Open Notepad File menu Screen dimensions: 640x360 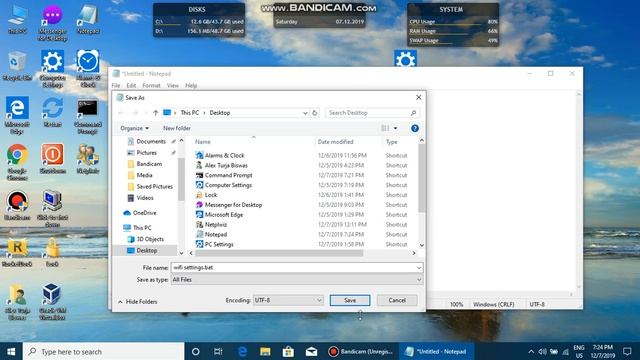[x=116, y=85]
